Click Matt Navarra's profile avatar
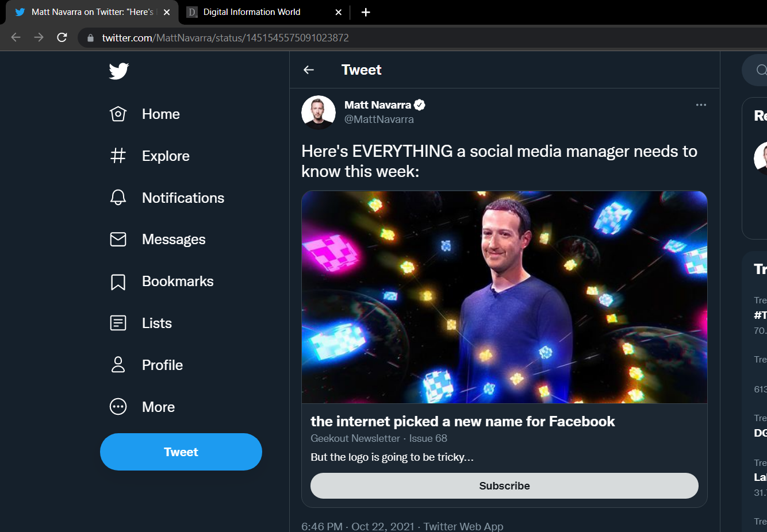The image size is (767, 532). pos(319,112)
